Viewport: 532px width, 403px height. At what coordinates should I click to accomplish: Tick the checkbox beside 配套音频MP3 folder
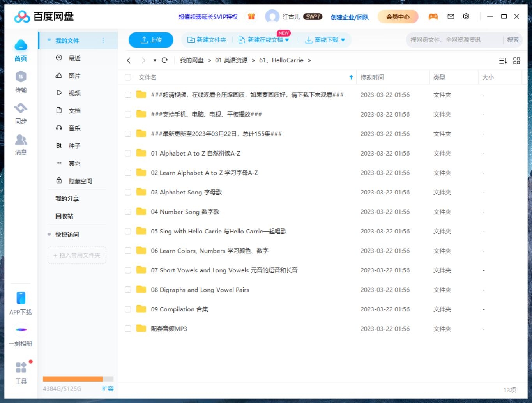[128, 329]
